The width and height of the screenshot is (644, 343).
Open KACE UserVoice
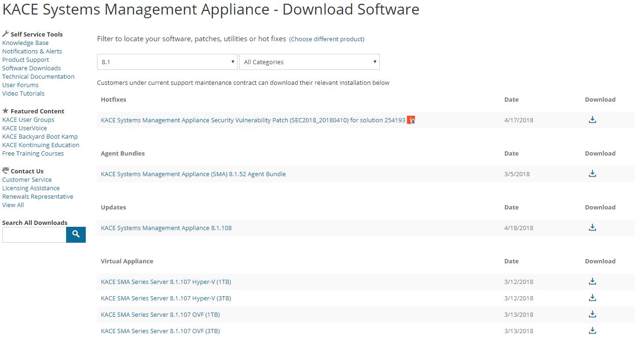24,128
